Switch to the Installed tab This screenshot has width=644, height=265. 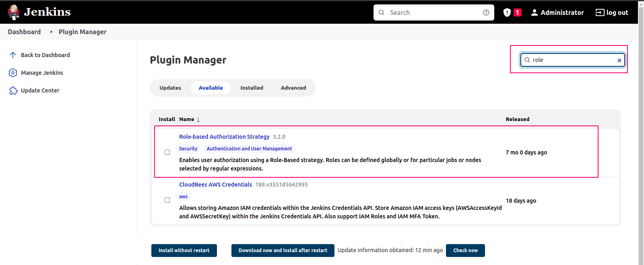pyautogui.click(x=252, y=88)
